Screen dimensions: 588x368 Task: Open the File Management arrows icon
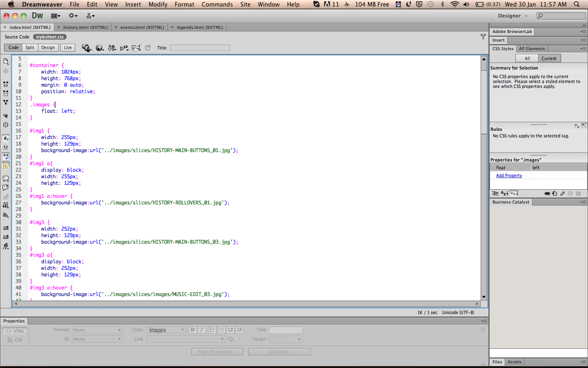pos(112,48)
